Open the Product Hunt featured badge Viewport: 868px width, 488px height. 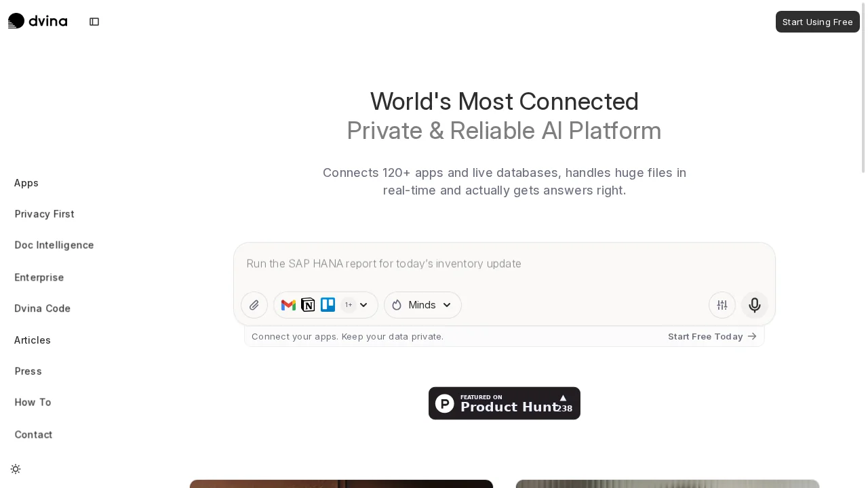tap(504, 403)
